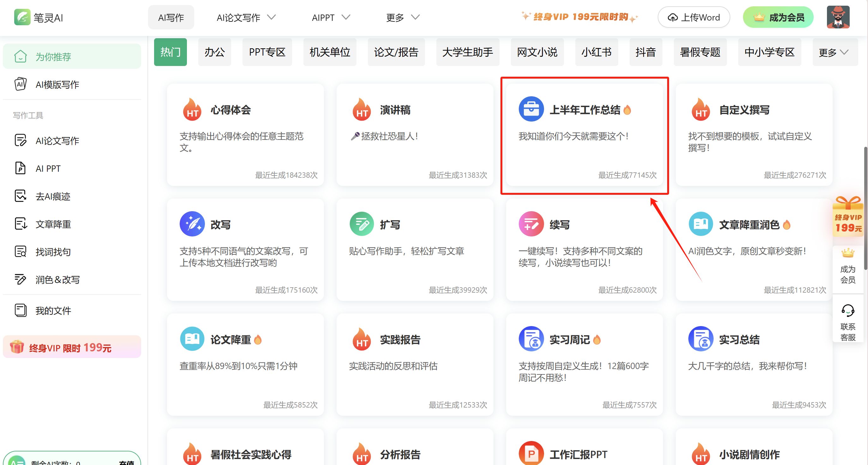Click the flame HT icon of 实践报告
868x465 pixels.
tap(362, 339)
